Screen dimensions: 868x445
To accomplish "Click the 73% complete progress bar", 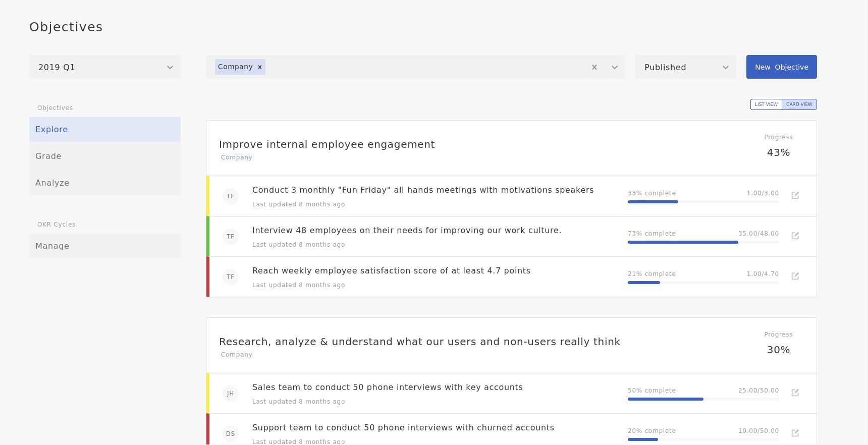I will (x=702, y=242).
